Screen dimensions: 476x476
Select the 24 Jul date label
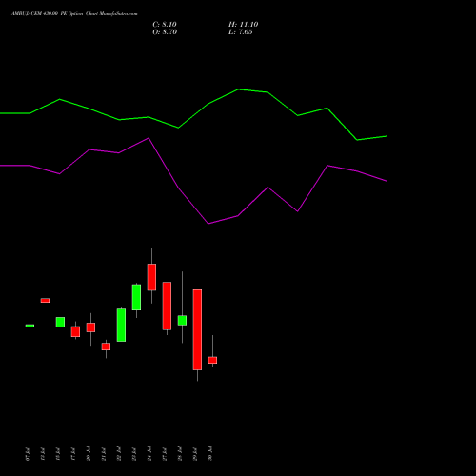coord(149,453)
